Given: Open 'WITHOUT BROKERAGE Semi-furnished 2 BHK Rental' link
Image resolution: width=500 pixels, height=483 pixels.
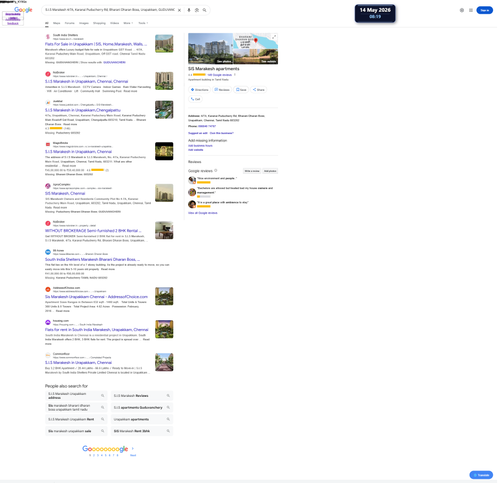Looking at the screenshot, I should (93, 231).
